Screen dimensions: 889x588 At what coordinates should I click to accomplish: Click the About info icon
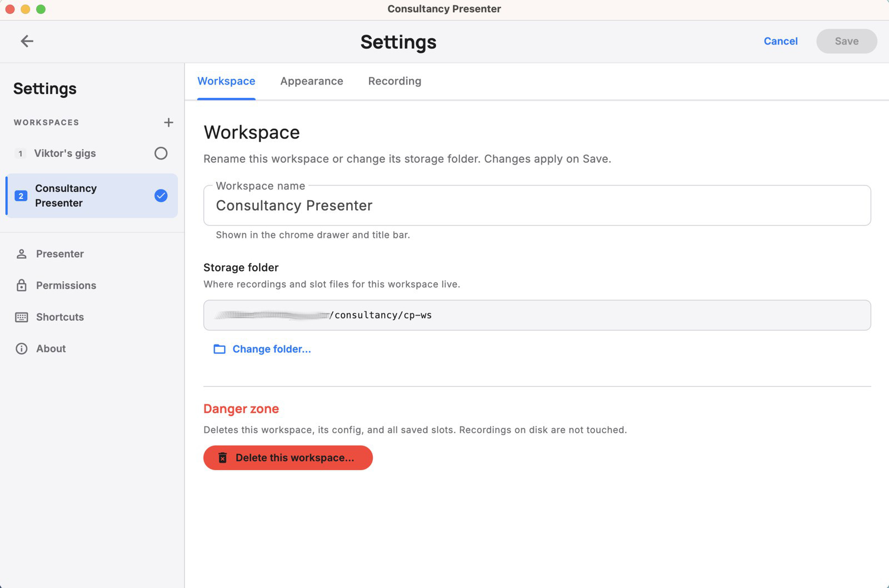coord(22,349)
